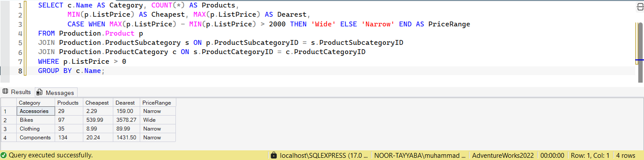Select the Clothing cell

point(36,129)
